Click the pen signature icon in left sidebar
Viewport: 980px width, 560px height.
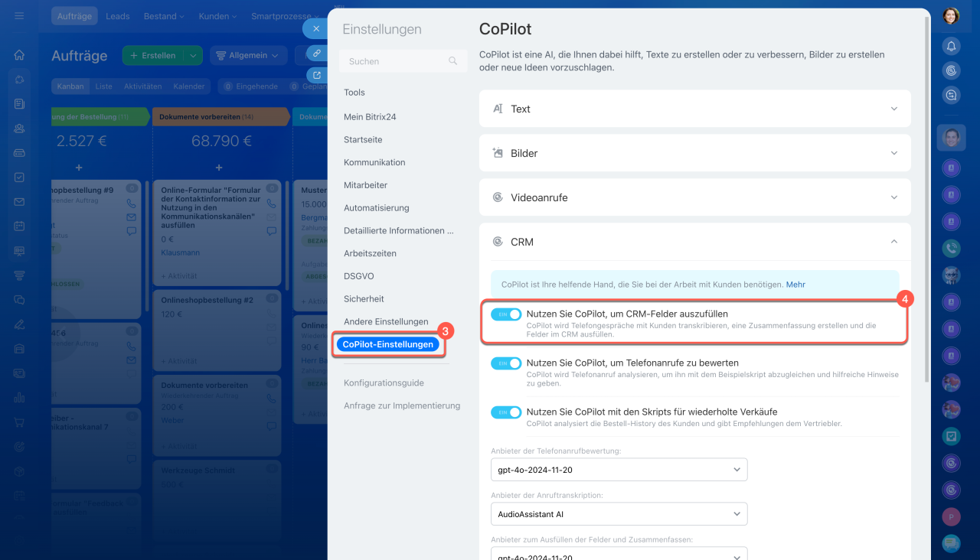click(19, 324)
